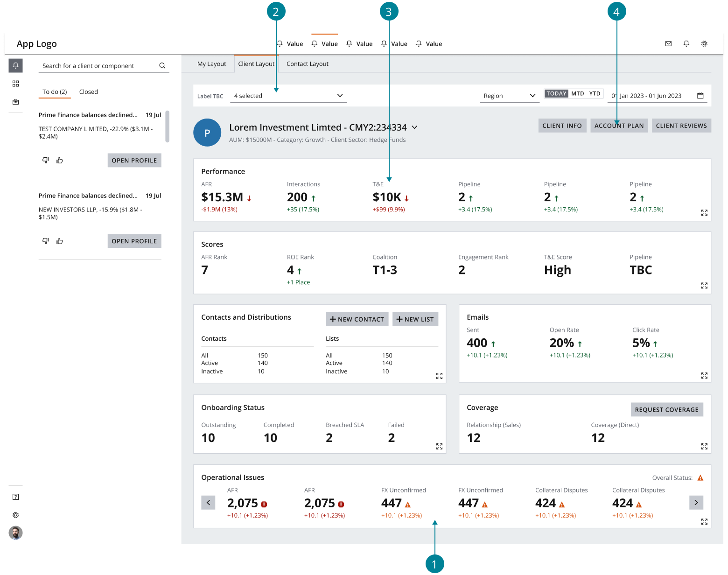Select the YTD time range toggle
This screenshot has width=728, height=575.
click(x=595, y=94)
